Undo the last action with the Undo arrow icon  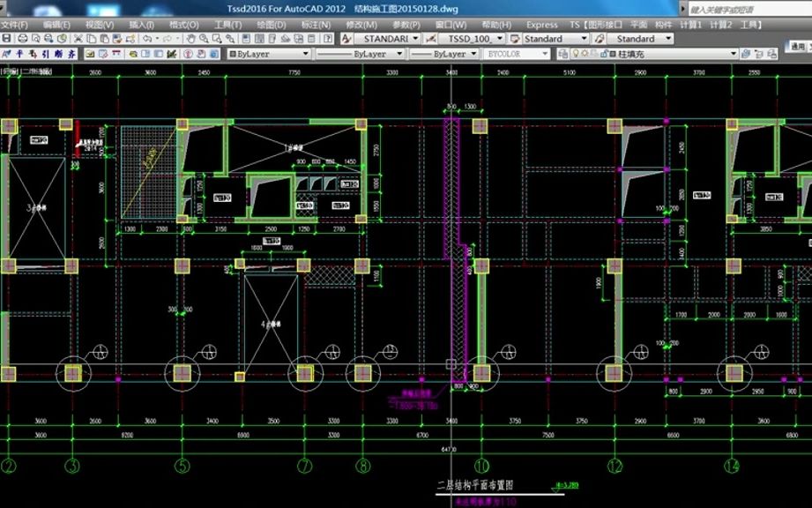147,40
